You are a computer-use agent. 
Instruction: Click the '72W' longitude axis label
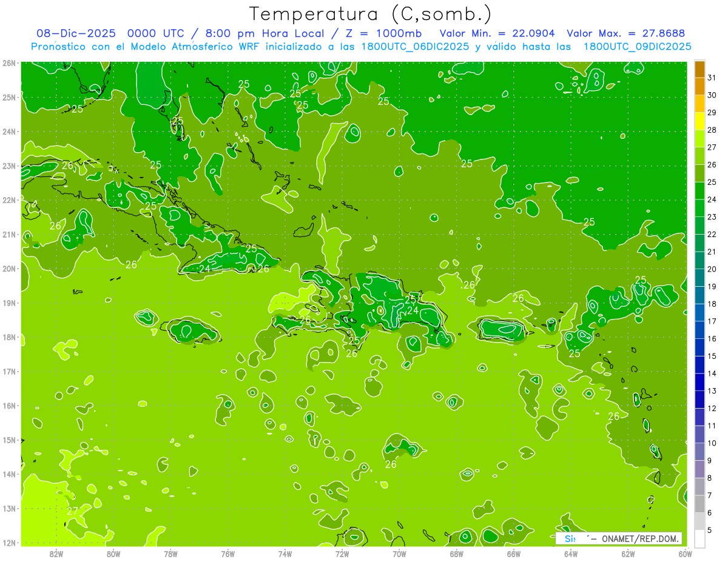tap(342, 553)
